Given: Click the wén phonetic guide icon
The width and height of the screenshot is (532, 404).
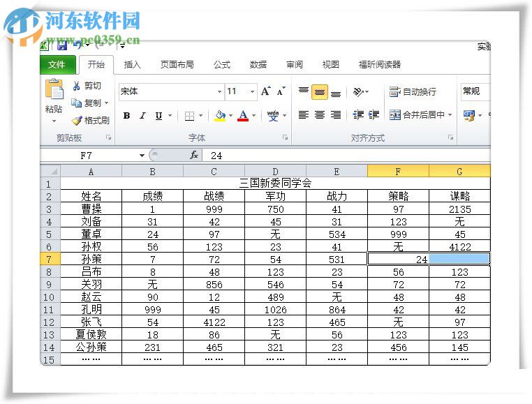Looking at the screenshot, I should point(273,116).
